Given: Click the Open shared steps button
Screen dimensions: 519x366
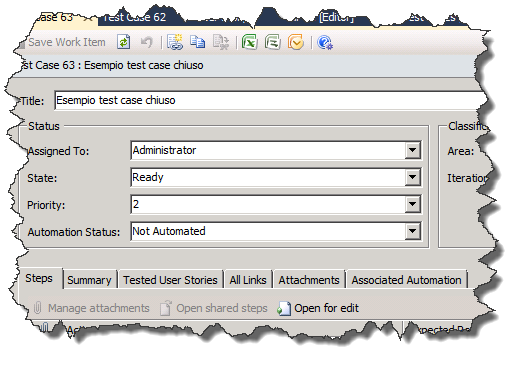Looking at the screenshot, I should [213, 308].
